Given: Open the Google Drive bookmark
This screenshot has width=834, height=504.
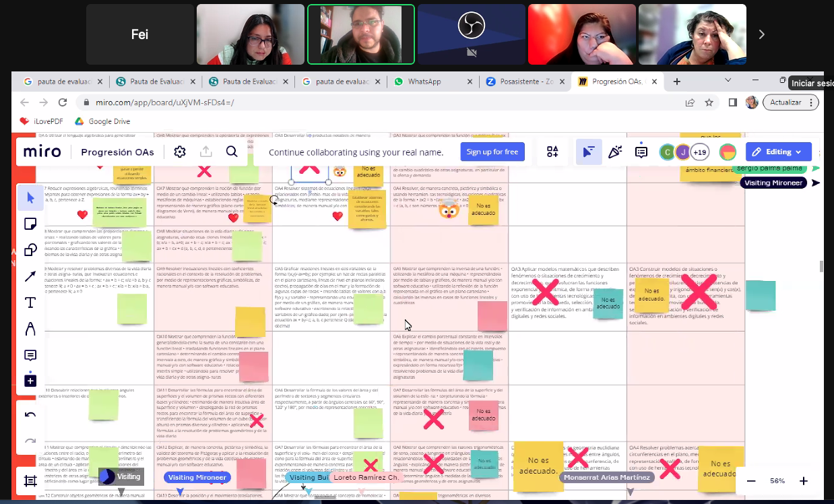Looking at the screenshot, I should coord(102,121).
